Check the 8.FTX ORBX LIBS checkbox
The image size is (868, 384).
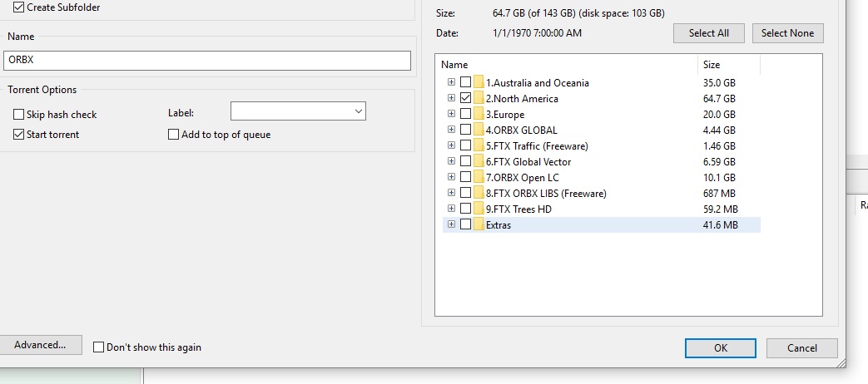pos(465,192)
